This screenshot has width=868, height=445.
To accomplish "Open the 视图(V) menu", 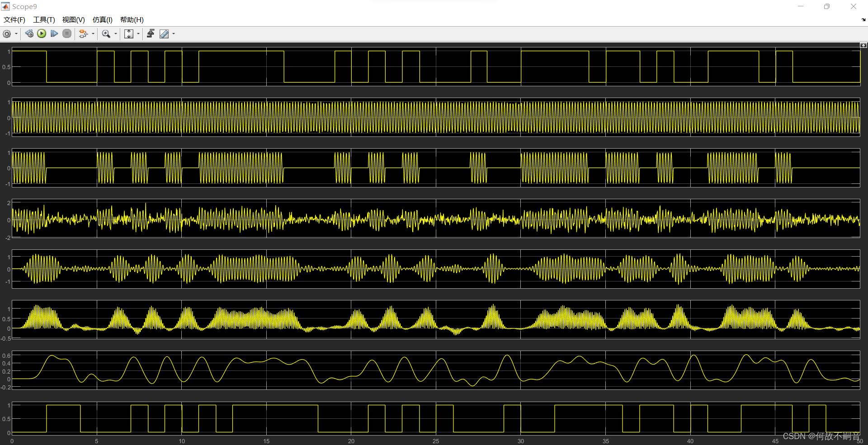I will (74, 19).
